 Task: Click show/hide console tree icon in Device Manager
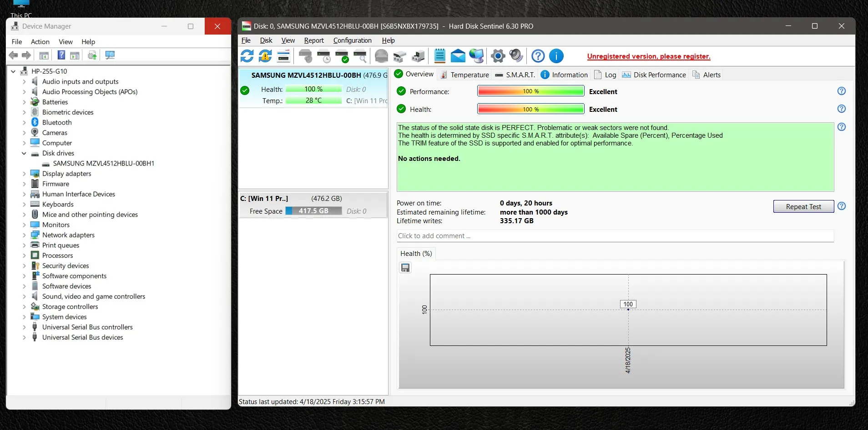coord(44,55)
